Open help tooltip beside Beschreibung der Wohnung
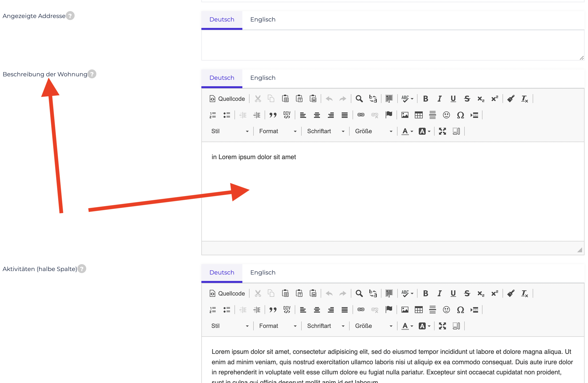Screen dimensions: 588x383 (92, 74)
